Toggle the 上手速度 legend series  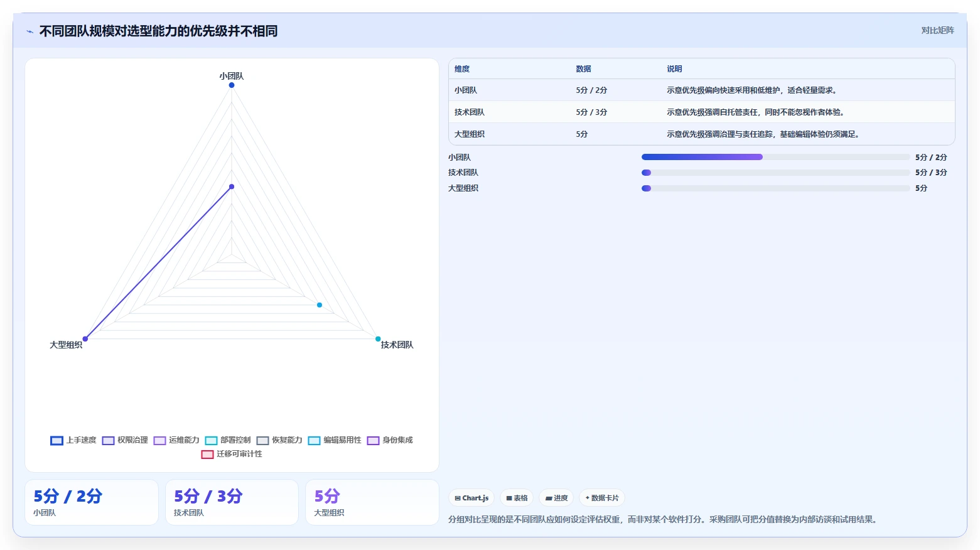(73, 440)
